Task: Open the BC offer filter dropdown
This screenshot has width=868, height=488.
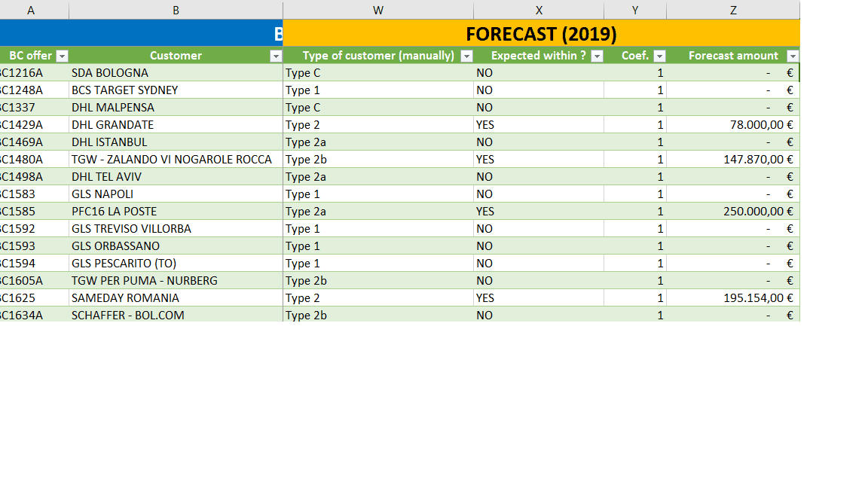Action: [63, 56]
